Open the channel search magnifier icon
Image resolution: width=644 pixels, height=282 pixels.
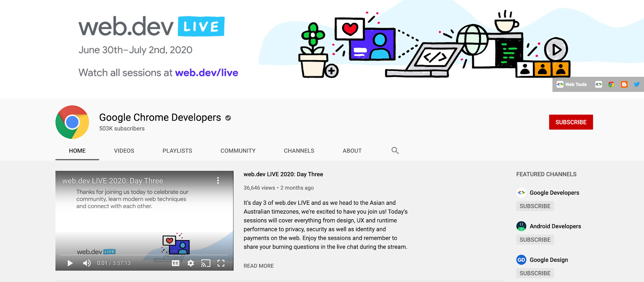pyautogui.click(x=395, y=150)
